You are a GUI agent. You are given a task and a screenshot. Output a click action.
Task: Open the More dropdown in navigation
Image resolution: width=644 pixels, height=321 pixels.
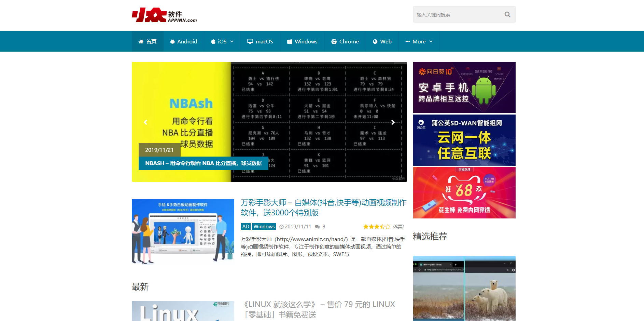click(x=419, y=41)
